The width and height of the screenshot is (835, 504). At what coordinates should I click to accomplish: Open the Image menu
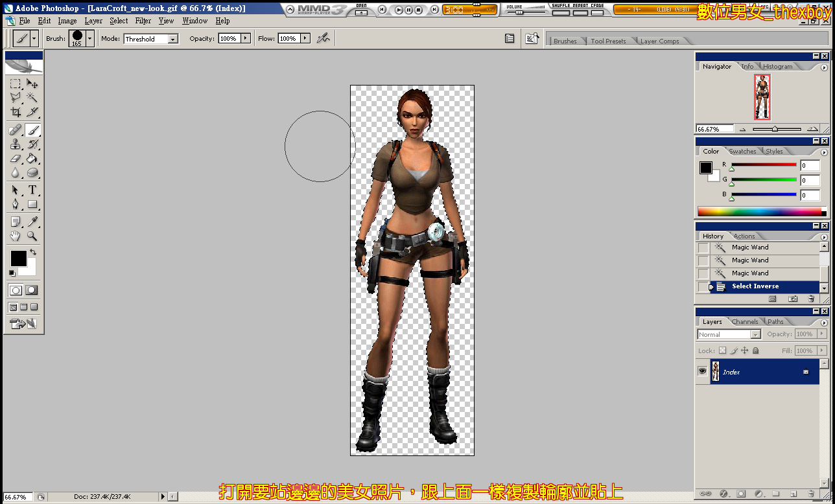click(67, 21)
